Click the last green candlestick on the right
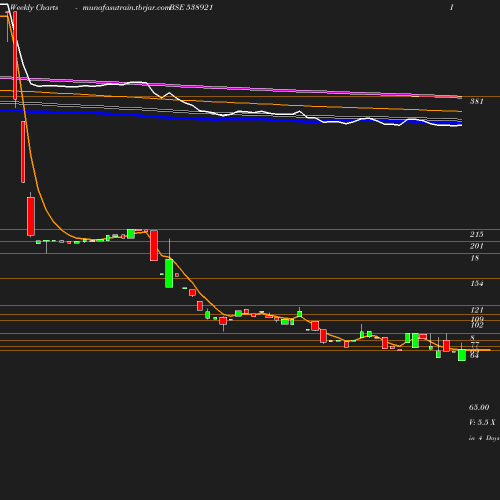This screenshot has width=500, height=500. coord(462,355)
